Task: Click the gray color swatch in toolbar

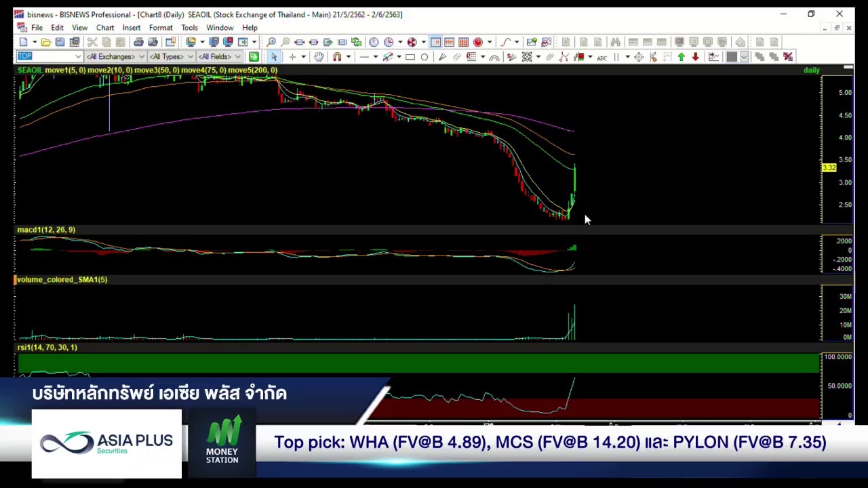Action: coord(732,57)
